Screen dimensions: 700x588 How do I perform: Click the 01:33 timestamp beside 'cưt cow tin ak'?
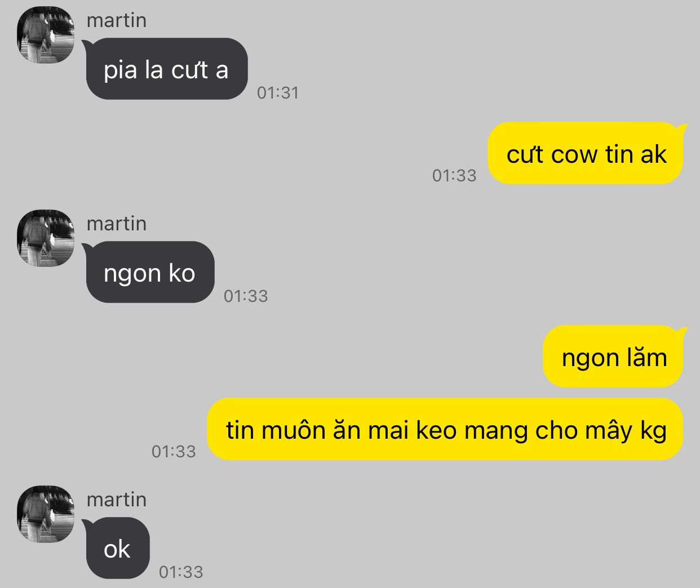click(x=454, y=176)
